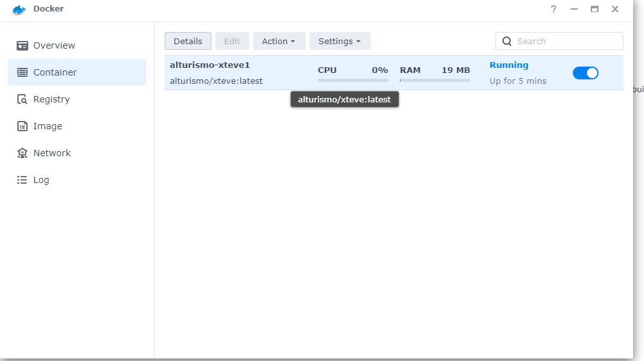Image resolution: width=644 pixels, height=361 pixels.
Task: Minimize the Docker window
Action: pos(574,9)
